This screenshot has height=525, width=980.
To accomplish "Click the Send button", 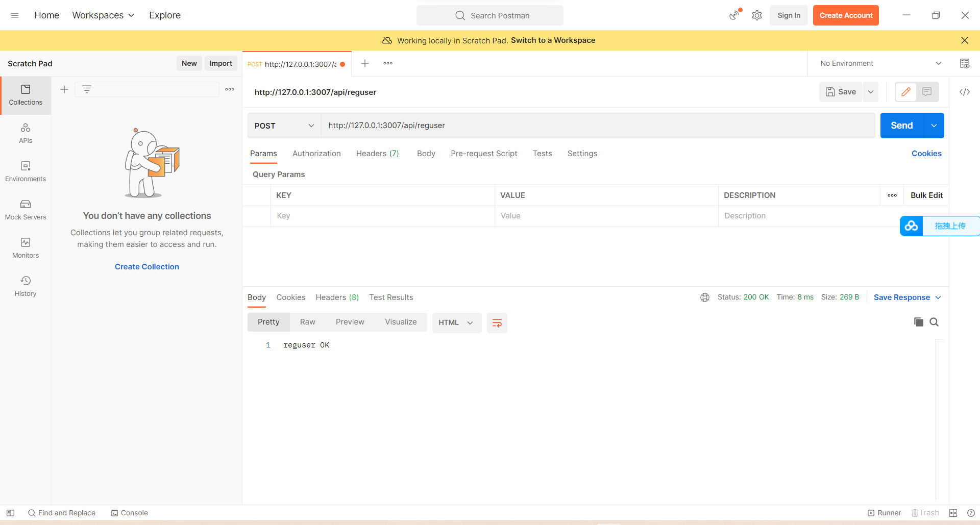I will click(x=902, y=126).
